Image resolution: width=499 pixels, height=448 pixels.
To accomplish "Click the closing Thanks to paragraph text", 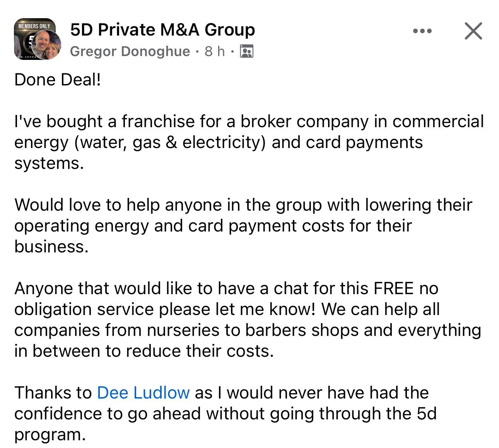I will 226,414.
